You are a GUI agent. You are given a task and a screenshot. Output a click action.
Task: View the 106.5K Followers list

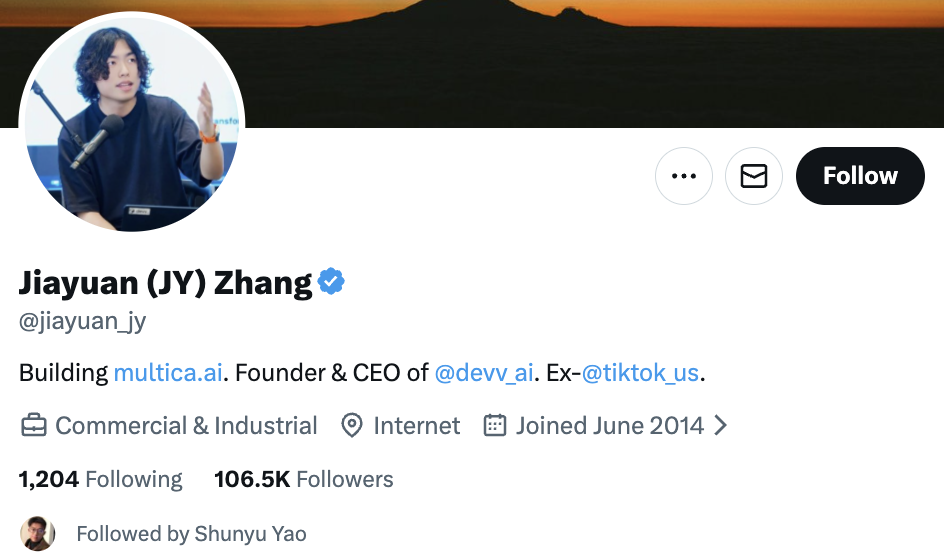(303, 480)
